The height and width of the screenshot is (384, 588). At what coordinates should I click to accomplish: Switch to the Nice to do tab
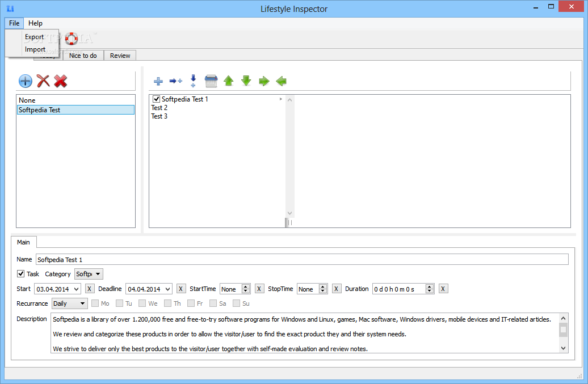tap(83, 56)
